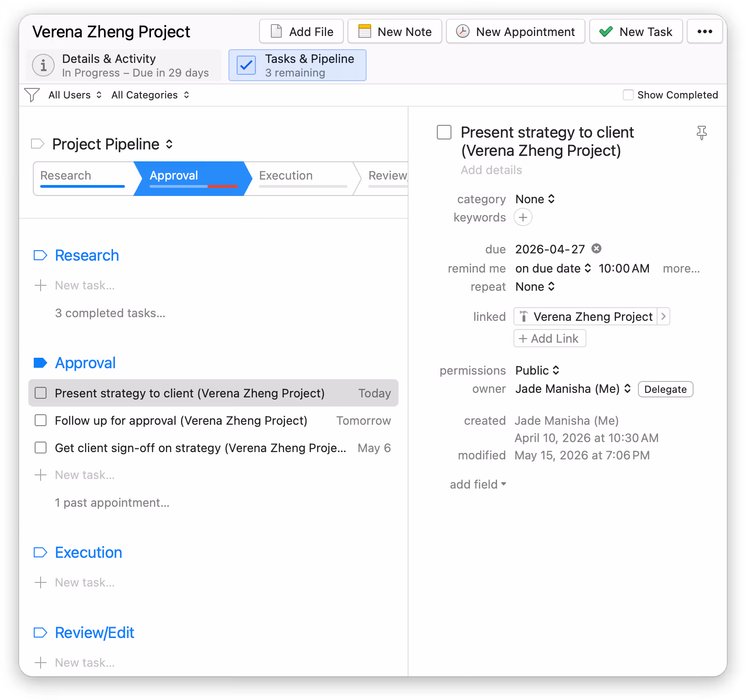Screen dimensions: 746x700
Task: Open linked project with arrow chevron
Action: point(663,316)
